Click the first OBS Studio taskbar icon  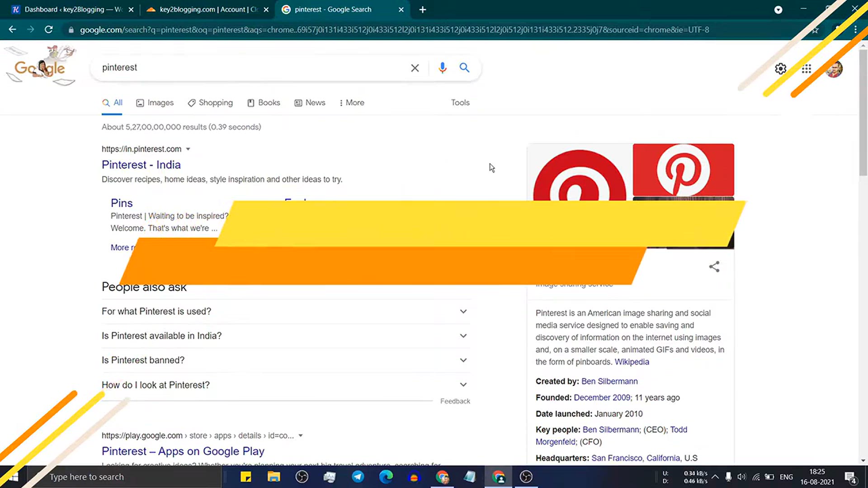[x=302, y=477]
